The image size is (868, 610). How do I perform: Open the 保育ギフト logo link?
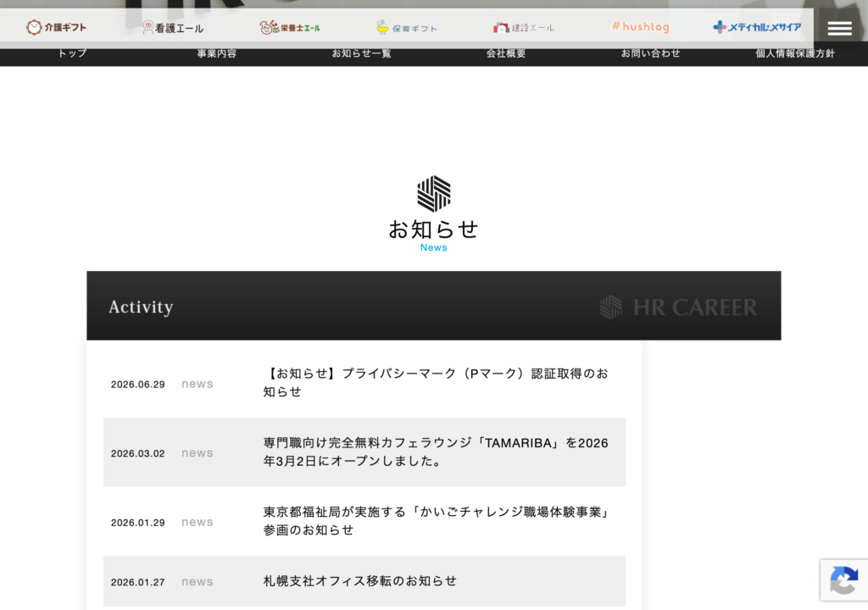click(x=406, y=27)
